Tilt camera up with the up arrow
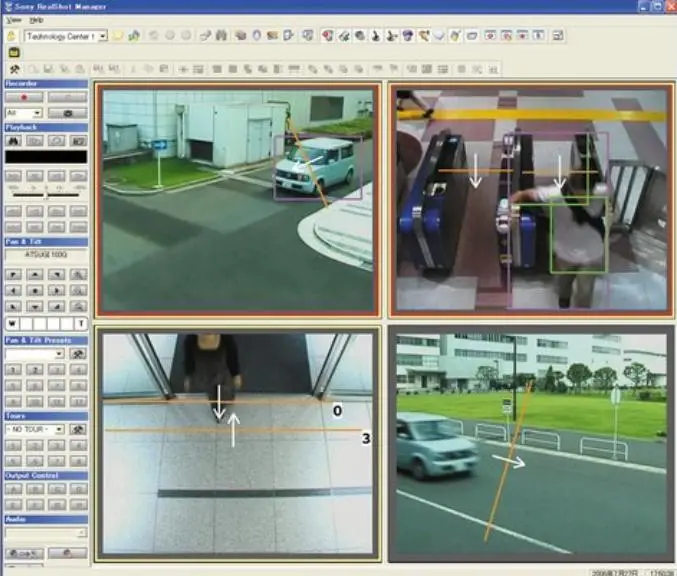 tap(35, 275)
